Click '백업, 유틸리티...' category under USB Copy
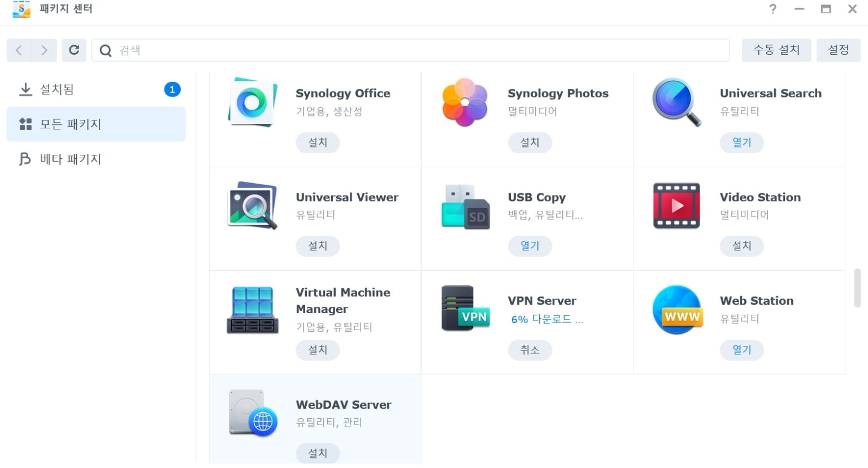This screenshot has height=468, width=868. click(545, 215)
